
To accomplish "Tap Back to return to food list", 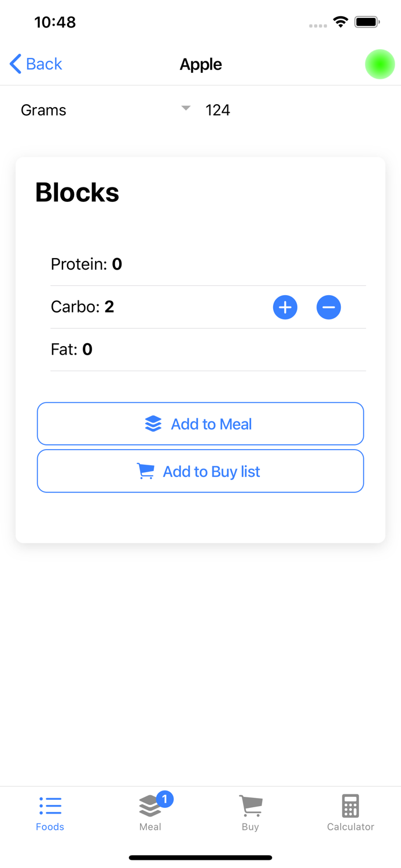I will [x=36, y=64].
